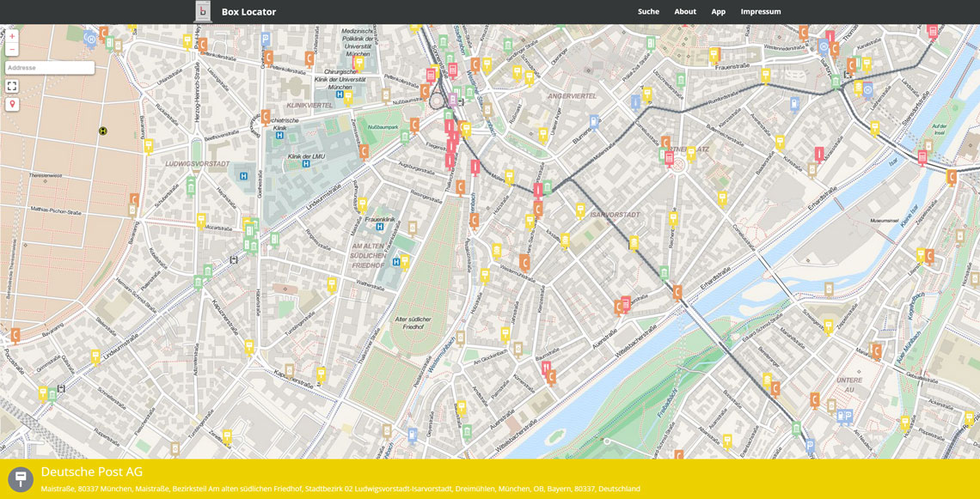The height and width of the screenshot is (499, 980).
Task: Click the red locate-me pin button
Action: [x=12, y=104]
